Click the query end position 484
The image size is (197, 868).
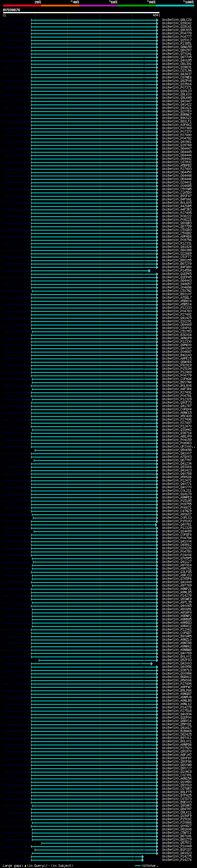[x=155, y=15]
